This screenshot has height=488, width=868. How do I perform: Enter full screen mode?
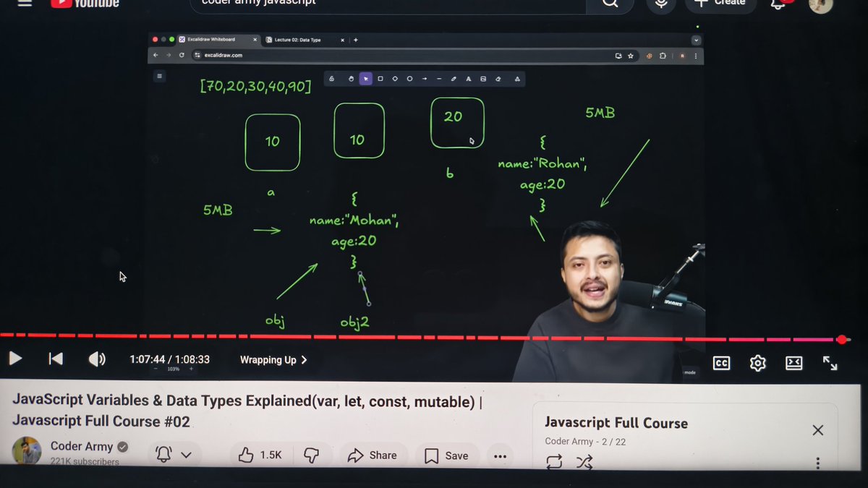coord(830,363)
